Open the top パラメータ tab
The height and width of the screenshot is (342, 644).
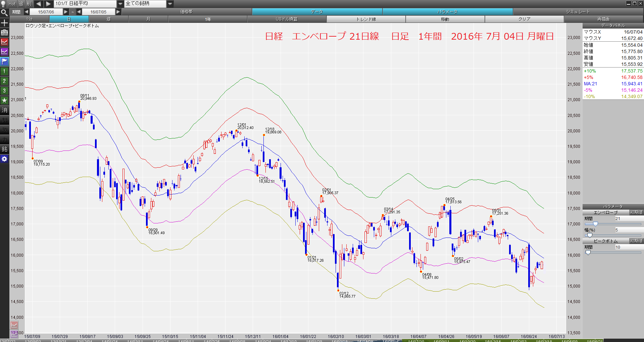click(x=447, y=12)
